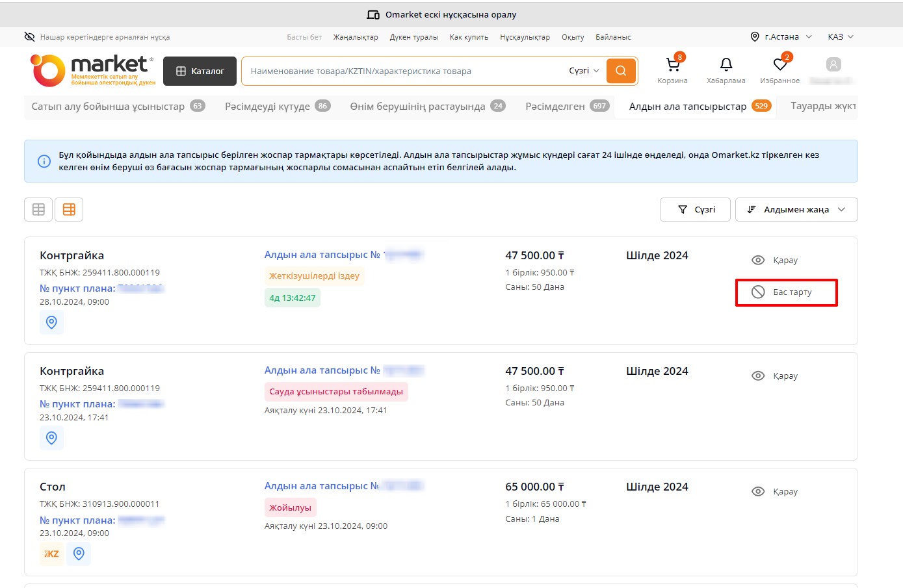Switch to compact table view

point(38,209)
